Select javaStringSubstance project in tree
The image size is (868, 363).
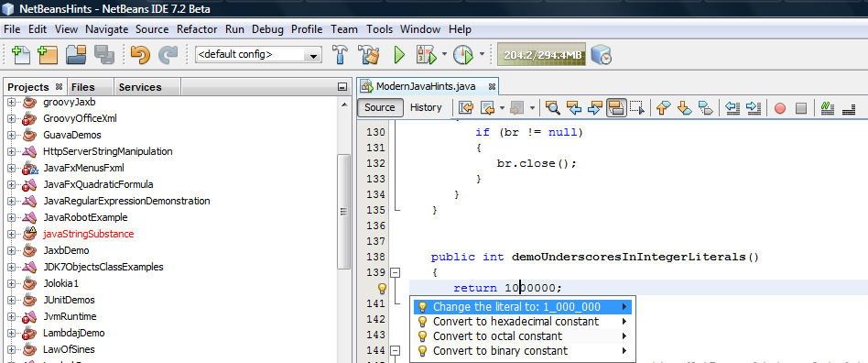88,234
